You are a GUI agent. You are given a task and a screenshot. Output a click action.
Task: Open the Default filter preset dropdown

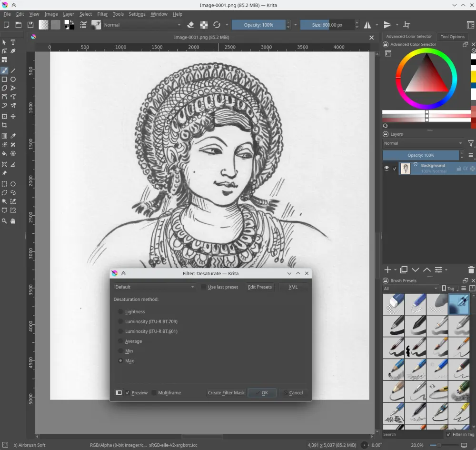point(155,287)
